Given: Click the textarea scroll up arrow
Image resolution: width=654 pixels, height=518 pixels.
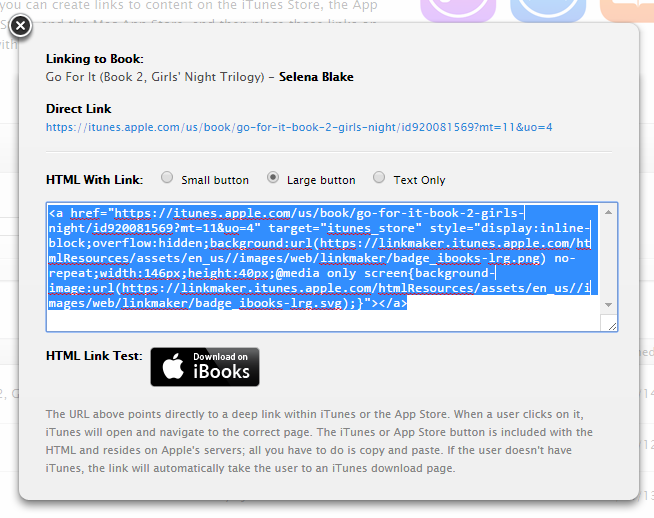Looking at the screenshot, I should click(x=609, y=212).
